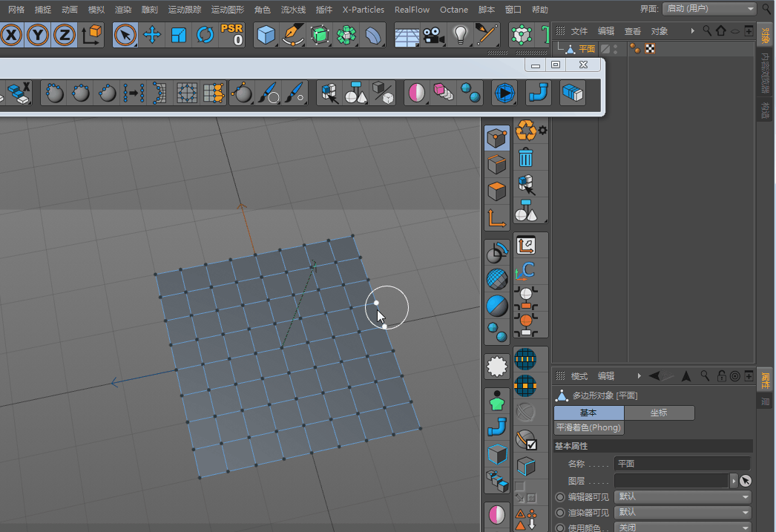This screenshot has height=532, width=776.
Task: Open the 运动图形 menu
Action: [228, 10]
